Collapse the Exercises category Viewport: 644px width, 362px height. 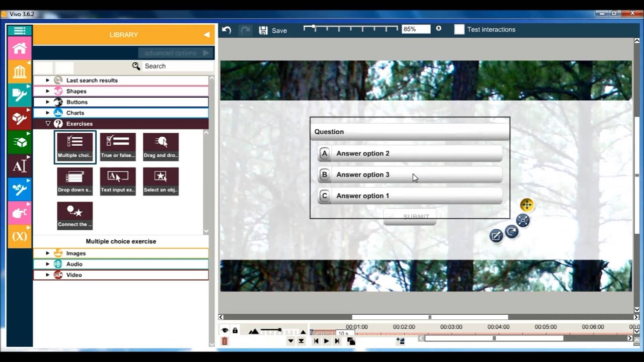48,124
